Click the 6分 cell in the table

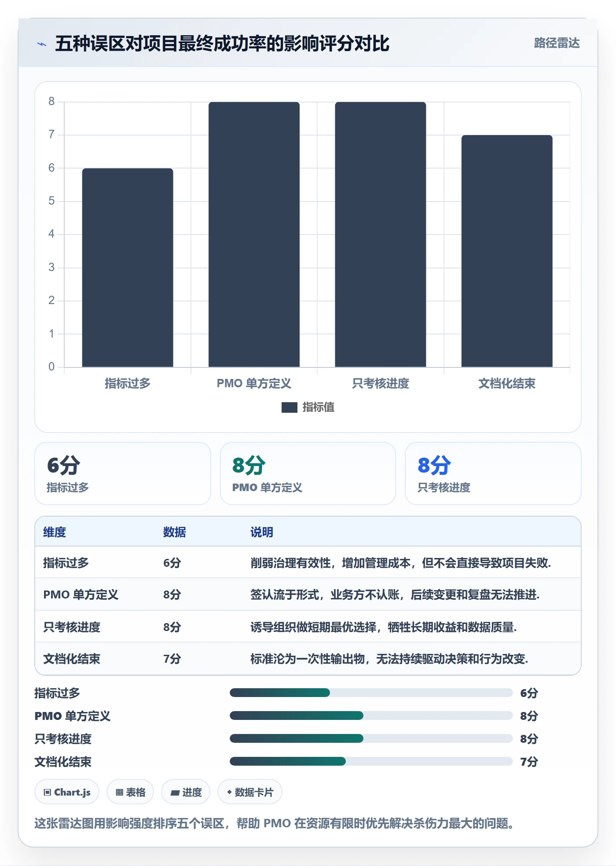[x=172, y=563]
